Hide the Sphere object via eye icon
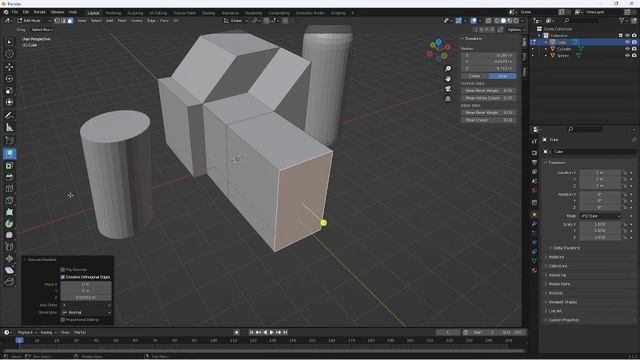Viewport: 640px width, 360px height. click(x=627, y=55)
